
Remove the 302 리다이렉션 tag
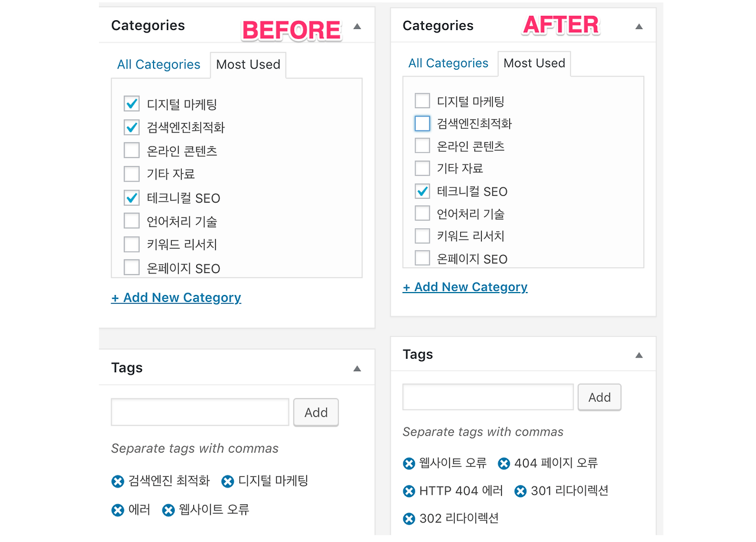pyautogui.click(x=409, y=519)
